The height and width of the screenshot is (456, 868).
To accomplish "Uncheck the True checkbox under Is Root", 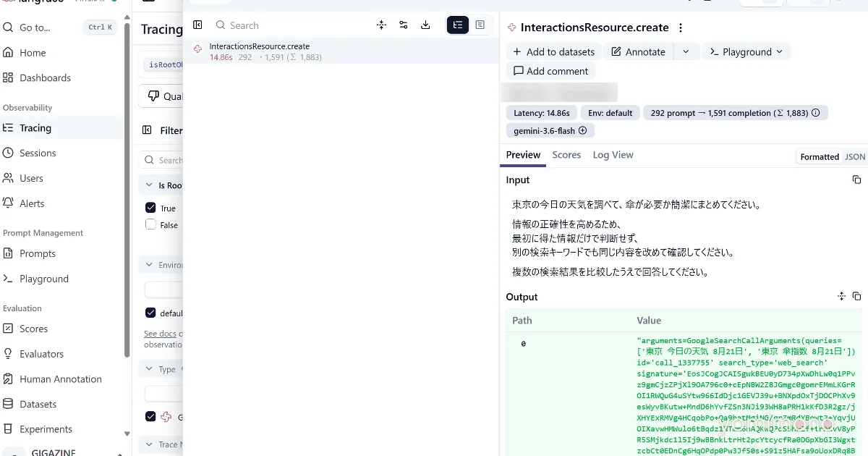I will (150, 208).
